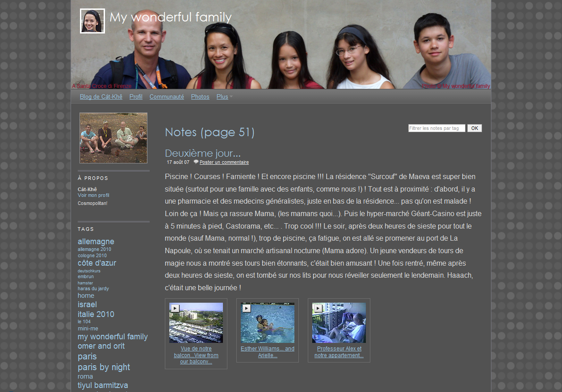The image size is (562, 392).
Task: Click Poster un commentaire link
Action: point(224,163)
